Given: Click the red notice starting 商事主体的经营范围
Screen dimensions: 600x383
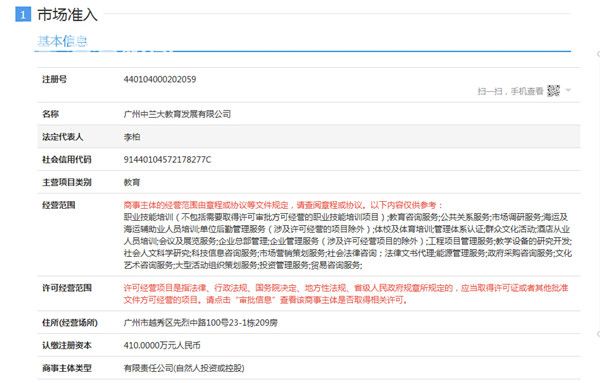Looking at the screenshot, I should pyautogui.click(x=283, y=205).
